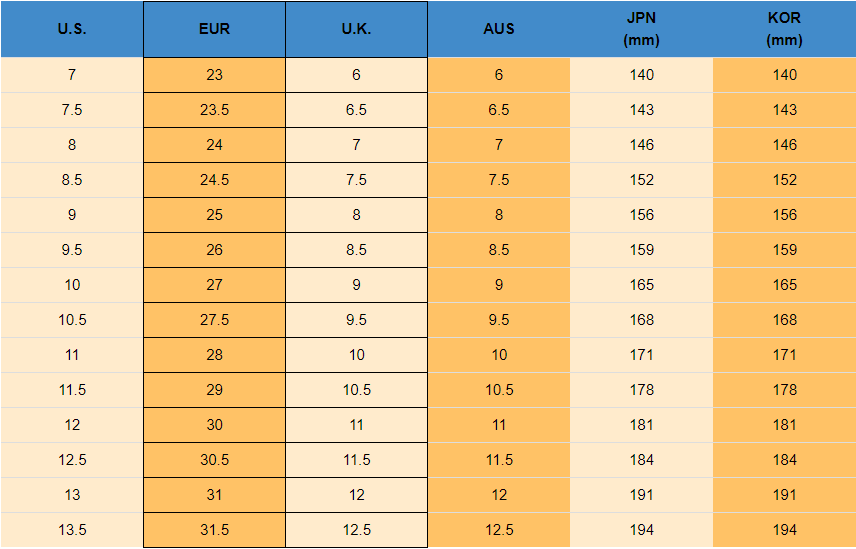Select U.S. size 13.5 cell
856x549 pixels.
72,530
